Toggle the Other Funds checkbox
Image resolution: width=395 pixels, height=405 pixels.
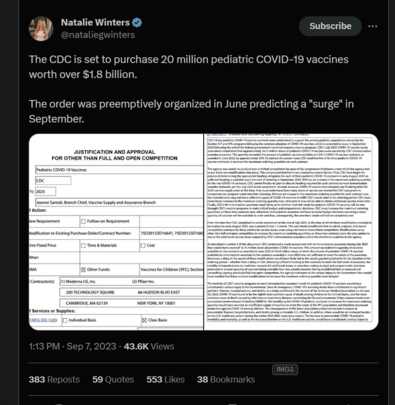(x=83, y=269)
